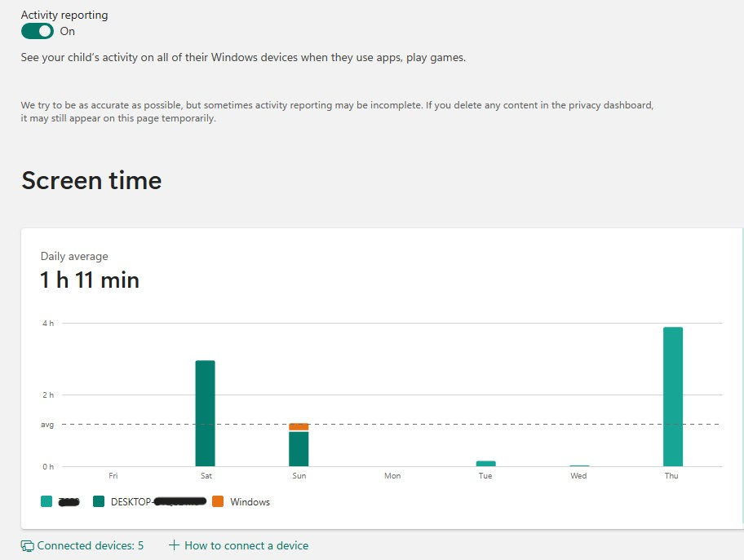Click the 2 h axis label

(48, 395)
